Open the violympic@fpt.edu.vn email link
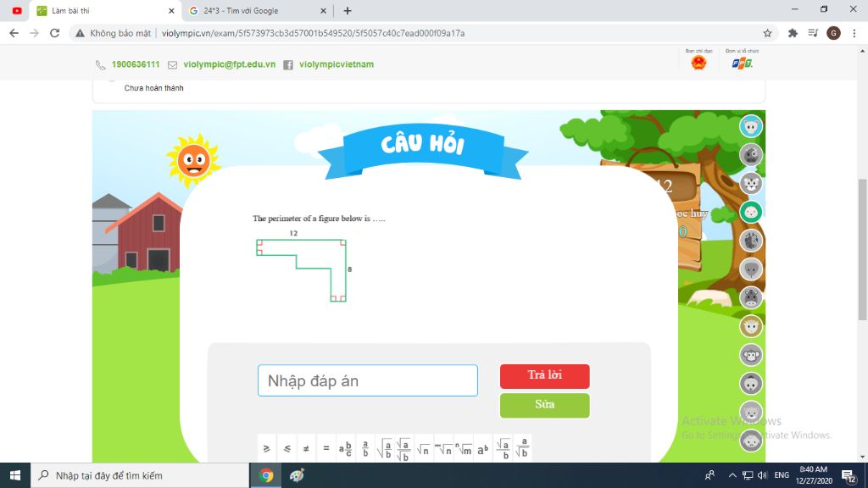 [229, 64]
